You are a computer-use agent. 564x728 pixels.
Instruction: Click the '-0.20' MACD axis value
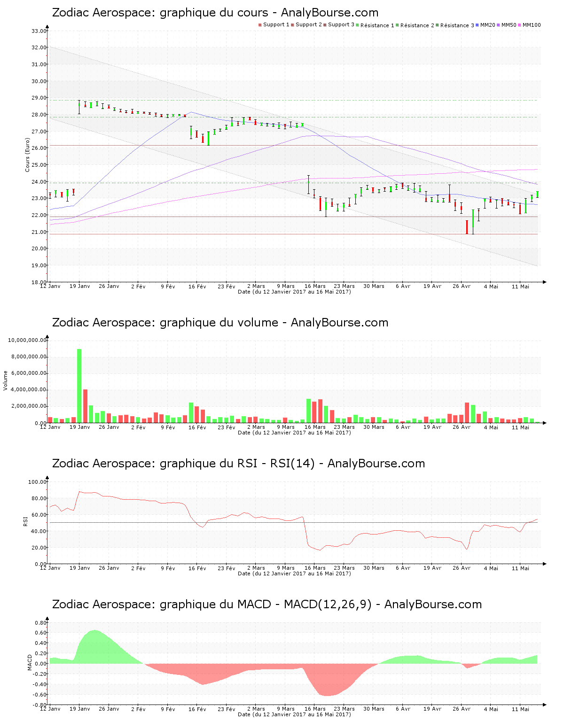[40, 674]
